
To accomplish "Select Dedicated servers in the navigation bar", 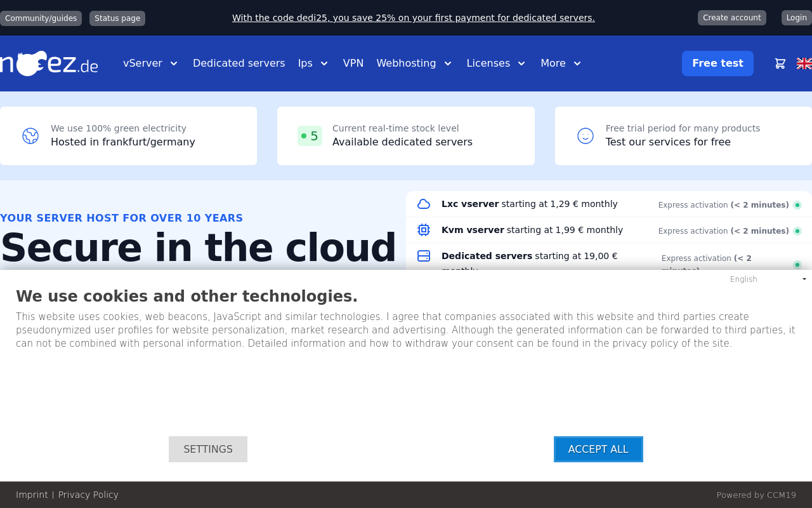I will click(239, 63).
